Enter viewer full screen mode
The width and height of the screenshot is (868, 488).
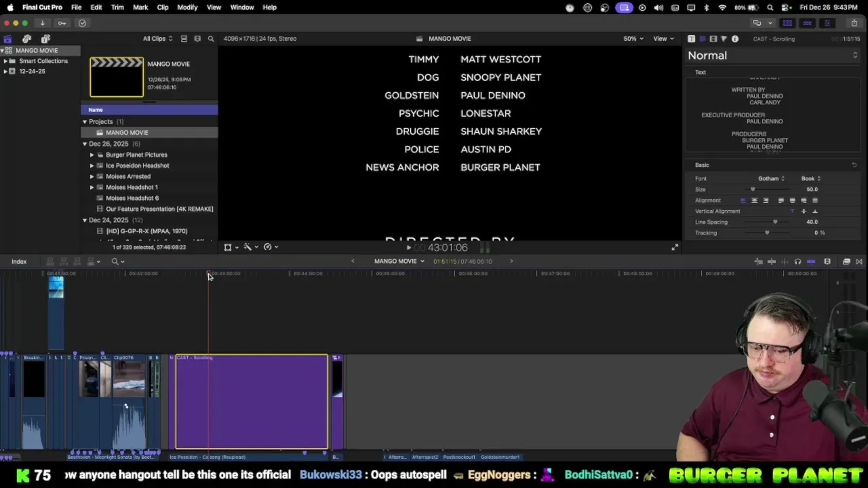point(675,247)
